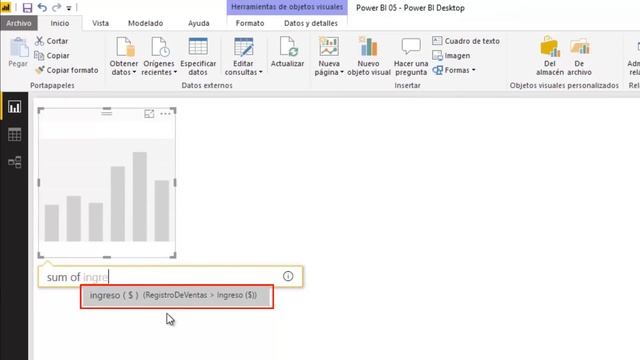The width and height of the screenshot is (640, 360).
Task: Switch to Data view in sidebar
Action: 14,134
